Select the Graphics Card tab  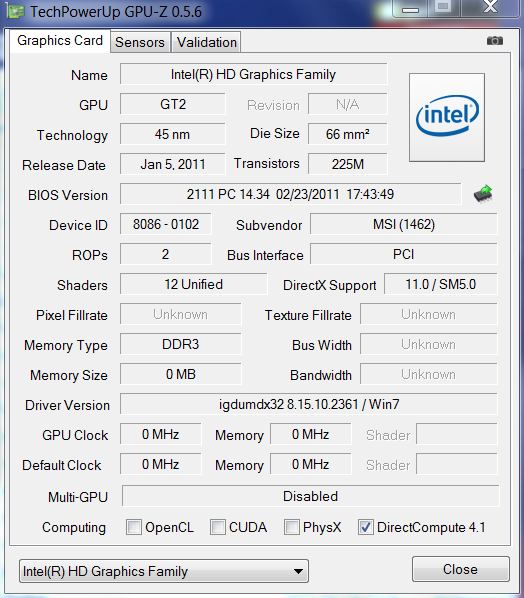pos(60,40)
